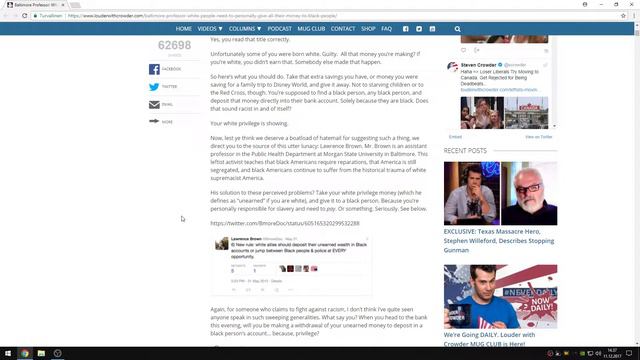The image size is (640, 360).
Task: Open File Explorer from taskbar
Action: (41, 353)
